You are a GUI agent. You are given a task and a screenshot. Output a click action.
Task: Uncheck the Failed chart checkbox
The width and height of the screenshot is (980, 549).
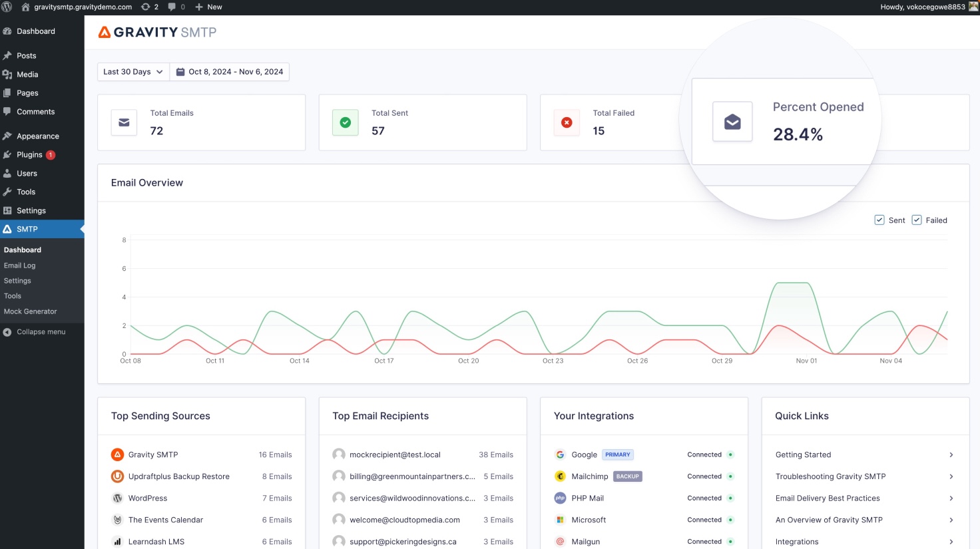tap(917, 220)
